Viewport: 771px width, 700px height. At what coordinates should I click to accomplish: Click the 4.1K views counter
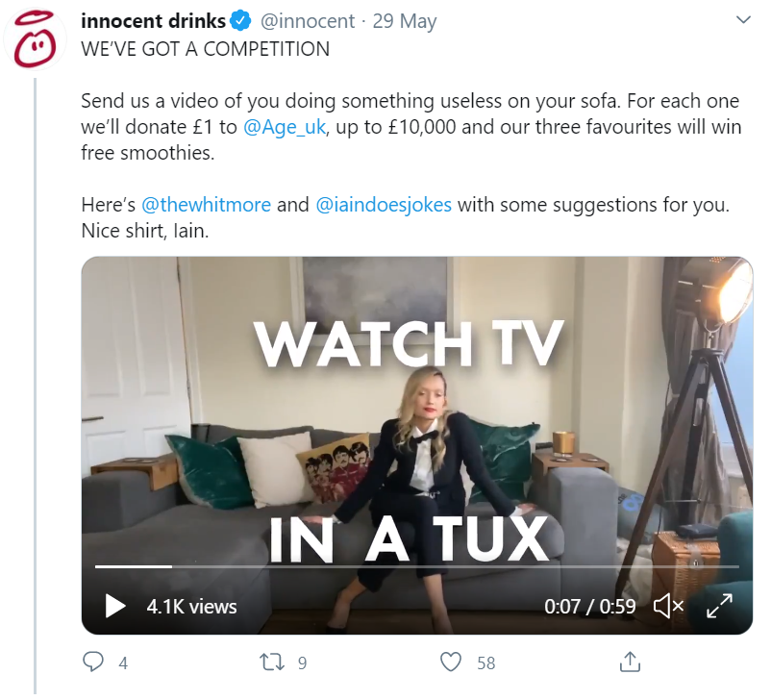(191, 607)
